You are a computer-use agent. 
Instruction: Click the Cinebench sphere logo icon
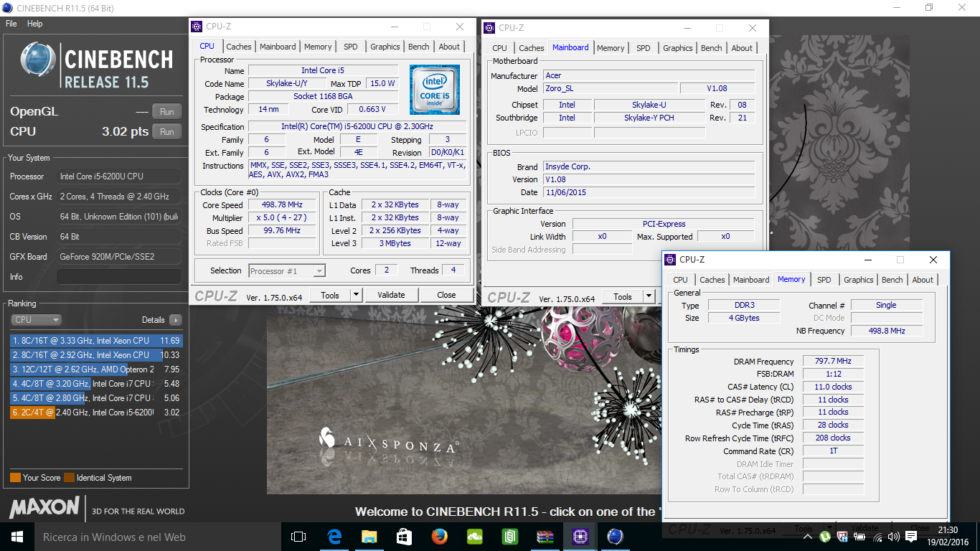39,60
